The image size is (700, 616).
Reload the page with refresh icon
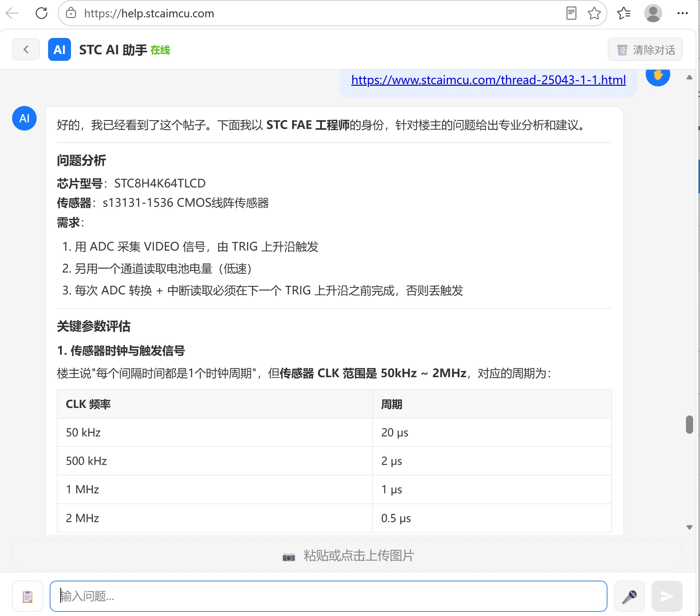pyautogui.click(x=42, y=13)
